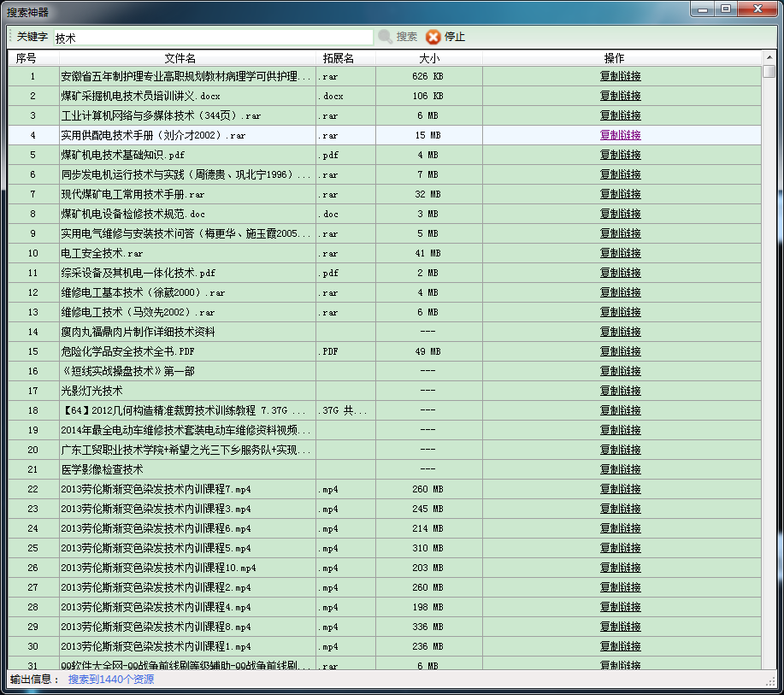Copy link for 危险化学品安全技术全书.PDF
The width and height of the screenshot is (784, 695).
pos(620,351)
